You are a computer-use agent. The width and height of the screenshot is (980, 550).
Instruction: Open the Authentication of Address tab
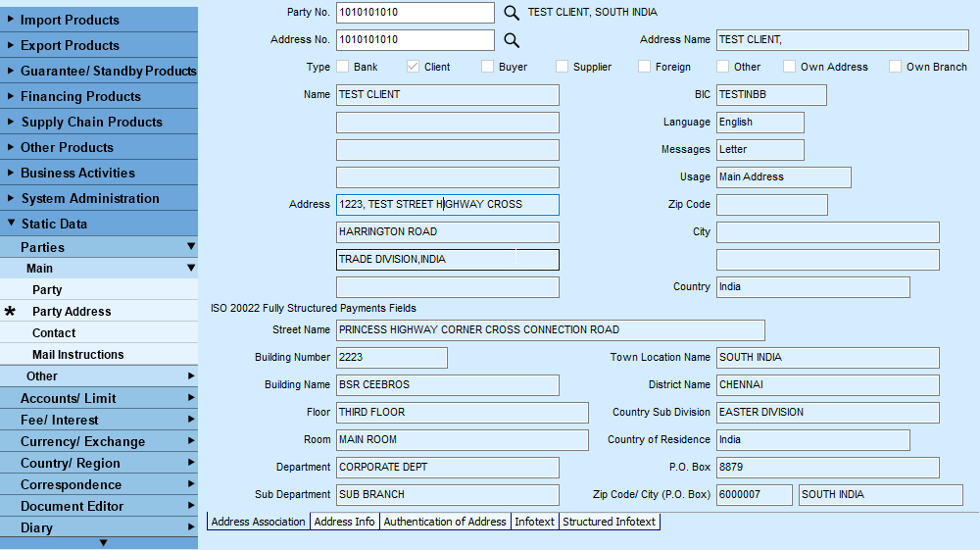[444, 522]
